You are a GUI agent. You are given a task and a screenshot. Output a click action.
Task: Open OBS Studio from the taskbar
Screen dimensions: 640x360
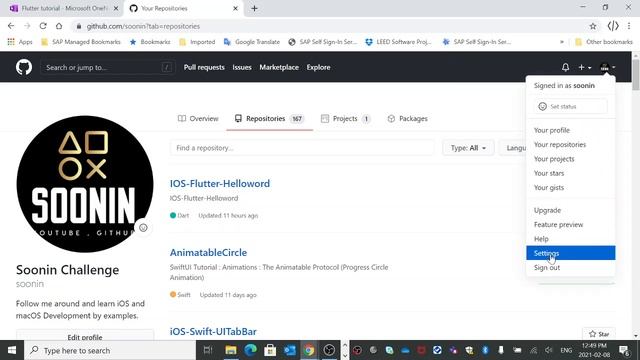point(329,350)
